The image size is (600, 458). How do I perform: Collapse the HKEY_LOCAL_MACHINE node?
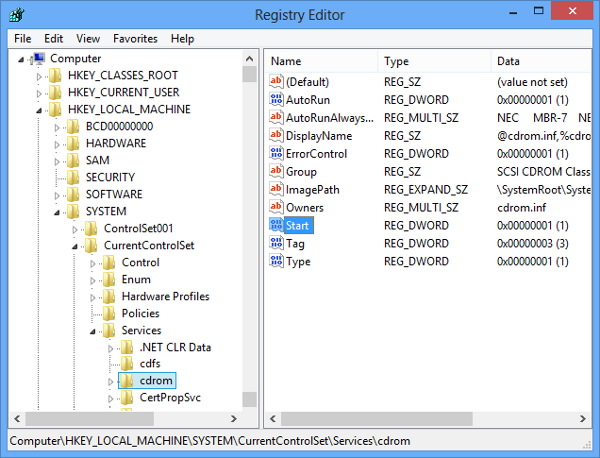point(39,111)
